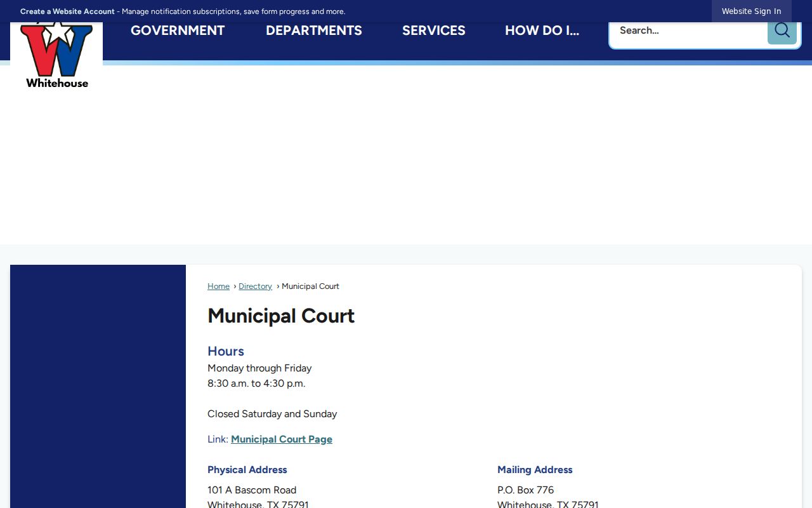Open Municipal Court Page link
Image resolution: width=812 pixels, height=508 pixels.
[282, 439]
